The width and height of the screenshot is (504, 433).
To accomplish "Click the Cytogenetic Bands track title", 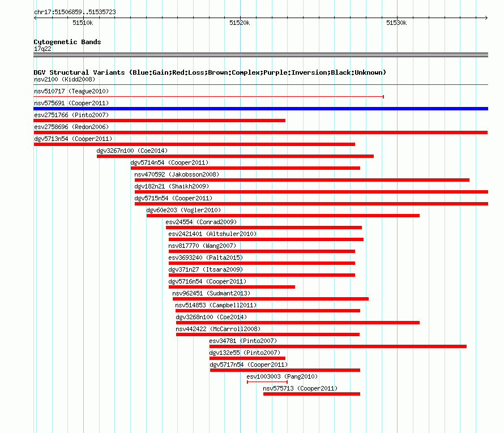I will tap(67, 42).
